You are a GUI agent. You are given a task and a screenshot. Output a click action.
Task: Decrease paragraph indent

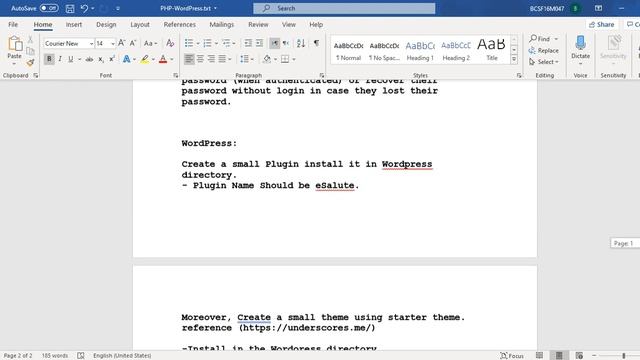[x=248, y=43]
